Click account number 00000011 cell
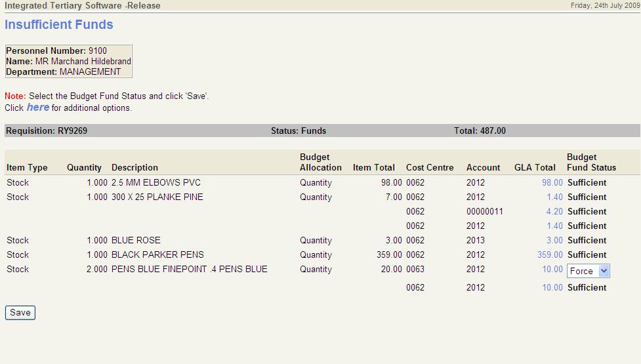The width and height of the screenshot is (641, 364). point(484,211)
